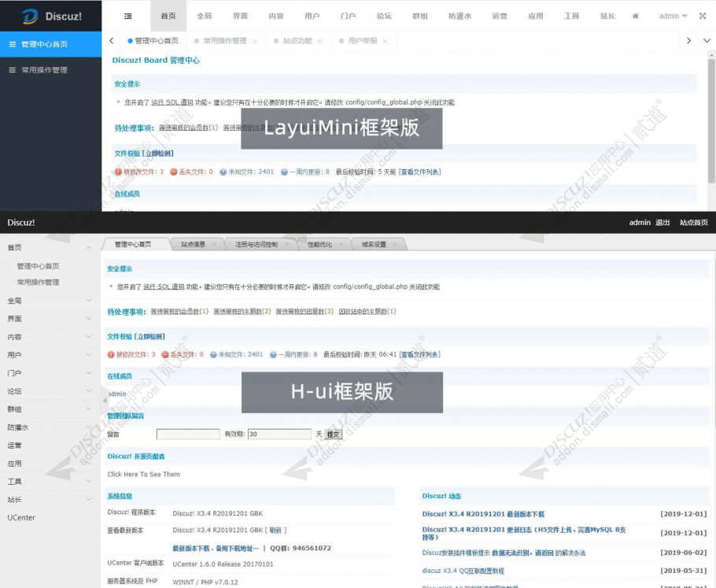Click 退出 logout link in H-ui header
The image size is (716, 588).
[662, 223]
